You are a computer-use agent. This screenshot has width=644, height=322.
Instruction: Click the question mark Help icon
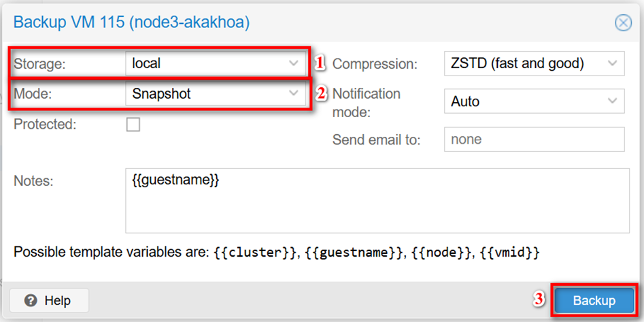point(31,300)
